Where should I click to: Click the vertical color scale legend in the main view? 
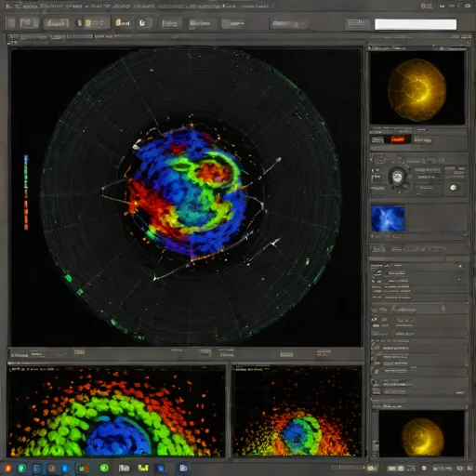coord(26,192)
